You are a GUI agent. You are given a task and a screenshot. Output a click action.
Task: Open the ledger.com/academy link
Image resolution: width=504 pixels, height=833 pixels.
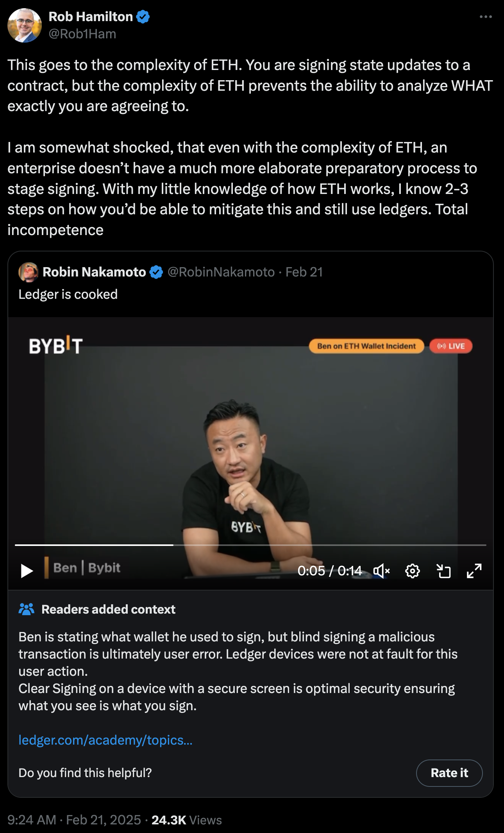coord(105,740)
